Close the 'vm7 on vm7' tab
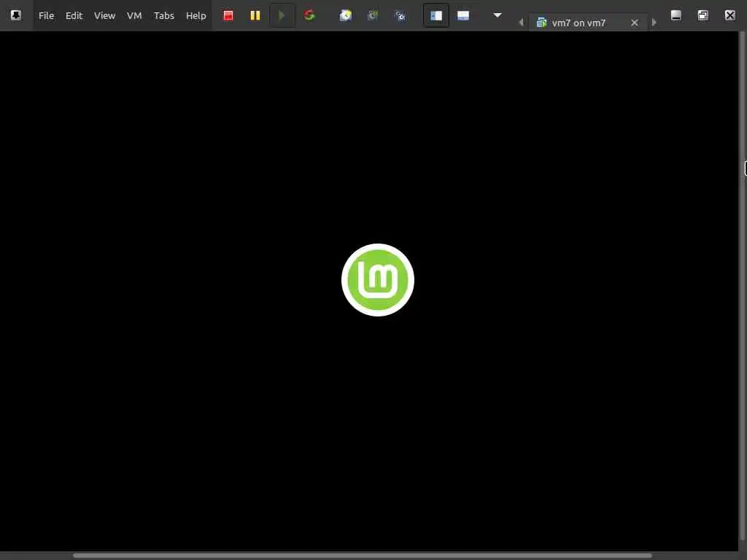This screenshot has height=560, width=747. [635, 23]
